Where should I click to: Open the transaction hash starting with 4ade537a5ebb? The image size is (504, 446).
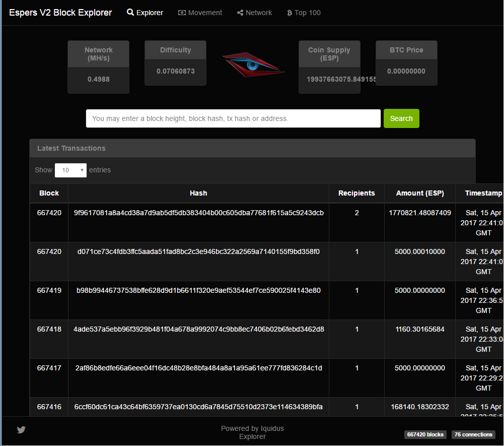pos(199,329)
